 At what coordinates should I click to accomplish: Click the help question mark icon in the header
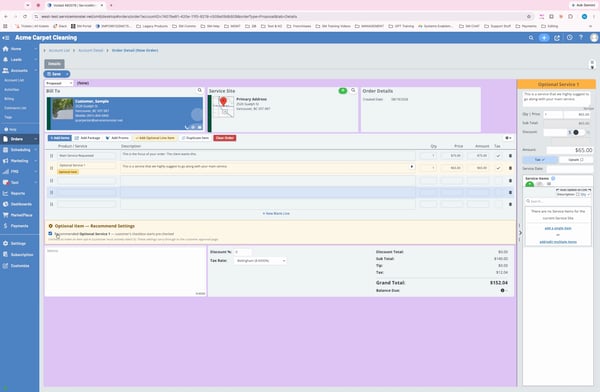[x=581, y=38]
